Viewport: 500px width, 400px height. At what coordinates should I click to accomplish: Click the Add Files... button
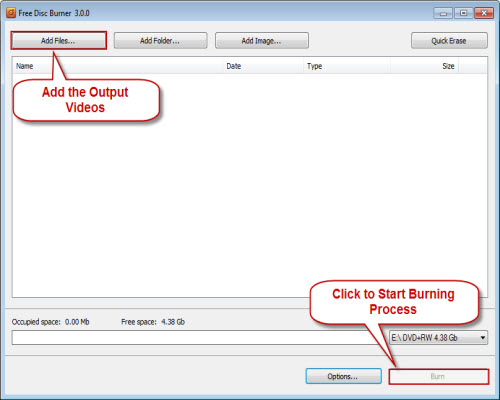pyautogui.click(x=59, y=41)
